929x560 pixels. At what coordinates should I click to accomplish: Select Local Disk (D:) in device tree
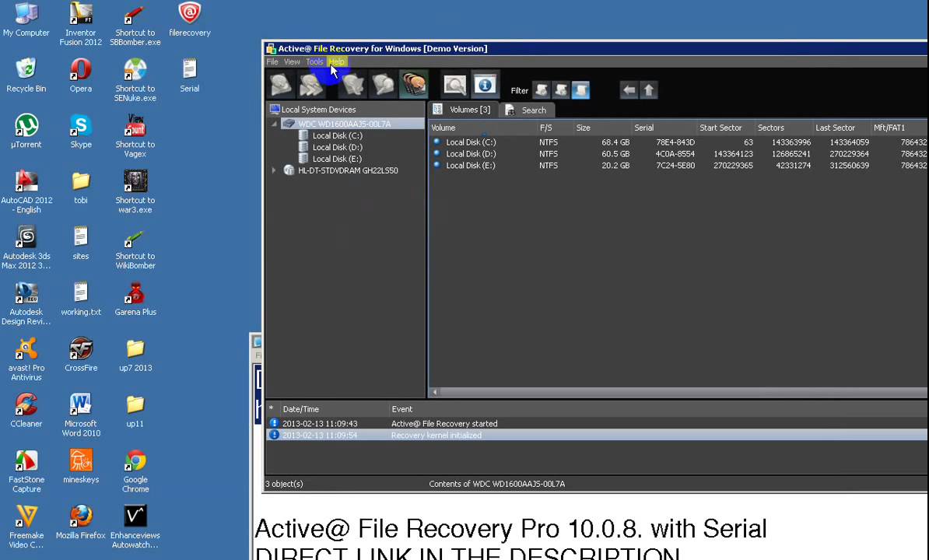point(337,147)
